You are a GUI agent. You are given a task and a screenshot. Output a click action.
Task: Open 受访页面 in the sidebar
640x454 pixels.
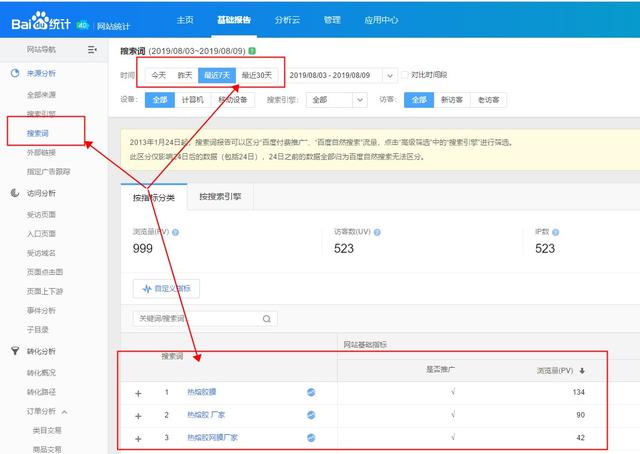click(x=41, y=214)
